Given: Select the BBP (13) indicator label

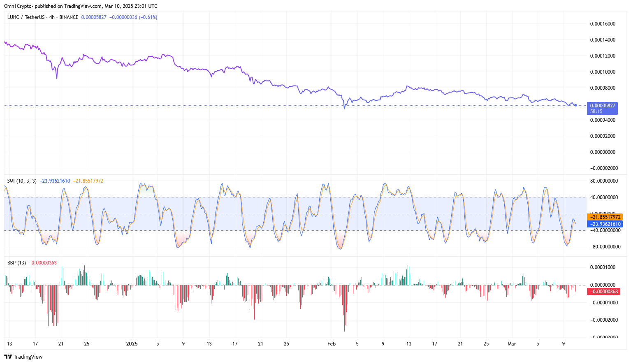Looking at the screenshot, I should (x=16, y=262).
